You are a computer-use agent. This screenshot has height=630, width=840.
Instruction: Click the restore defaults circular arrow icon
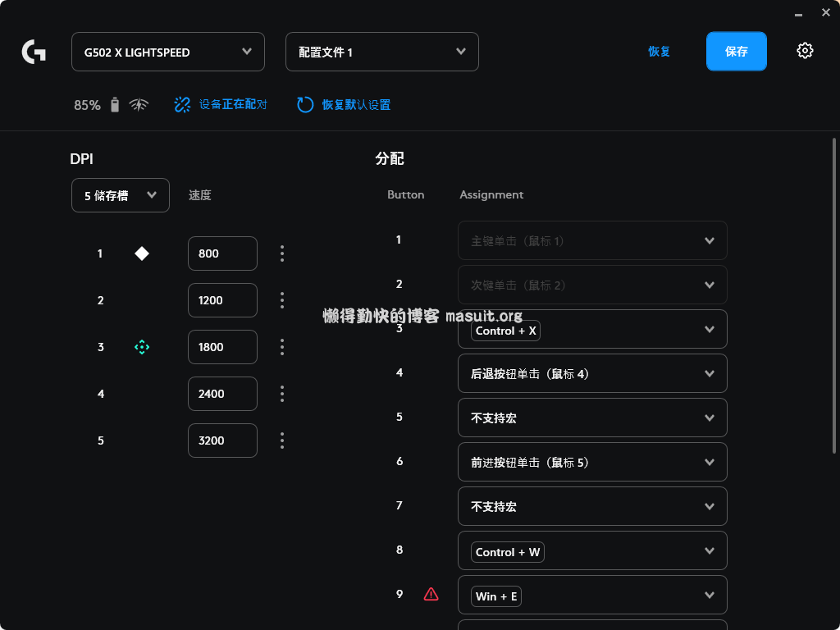coord(305,105)
